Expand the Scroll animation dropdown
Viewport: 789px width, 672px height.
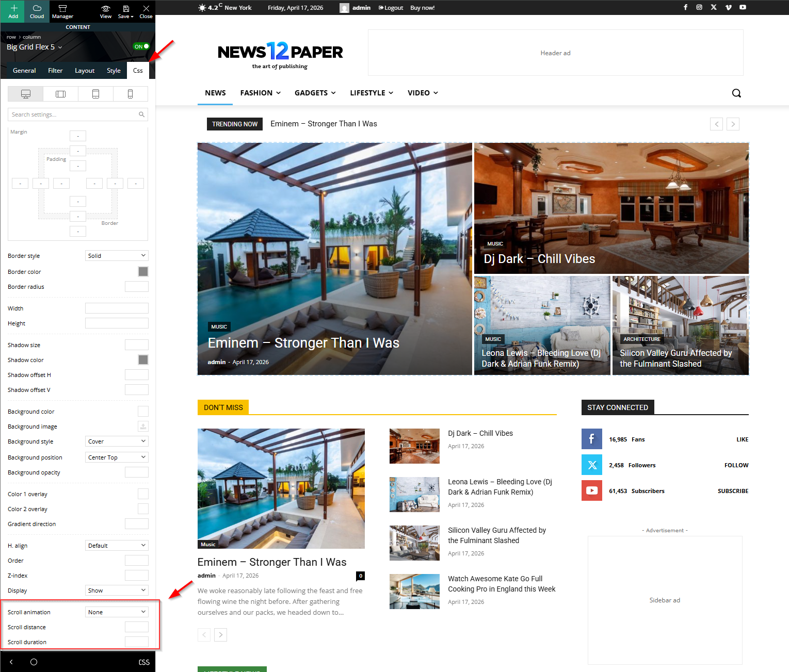pos(117,612)
